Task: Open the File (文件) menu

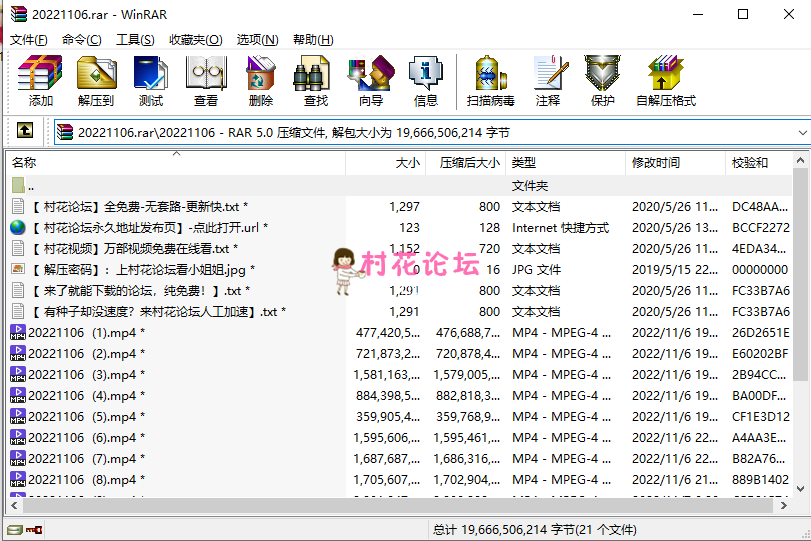Action: 28,39
